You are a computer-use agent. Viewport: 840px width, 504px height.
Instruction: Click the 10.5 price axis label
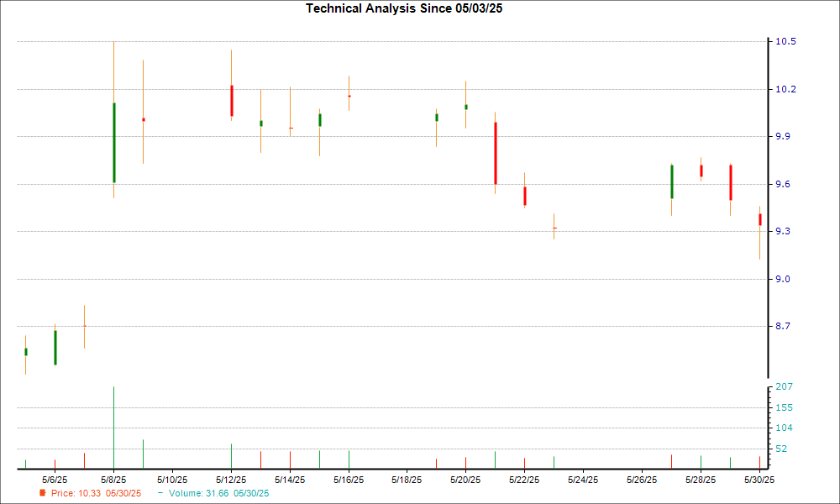click(785, 42)
